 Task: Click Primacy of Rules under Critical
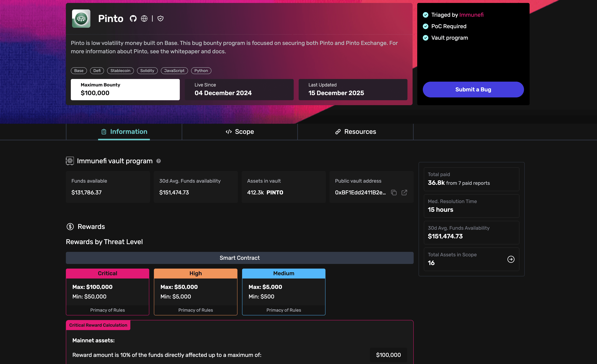[107, 310]
